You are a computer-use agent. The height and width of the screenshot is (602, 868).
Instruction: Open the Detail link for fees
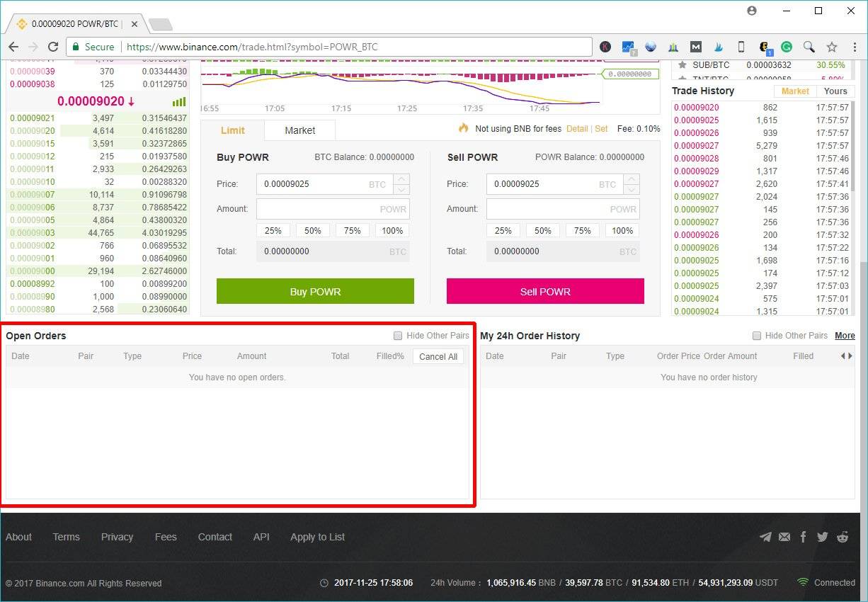pyautogui.click(x=577, y=129)
